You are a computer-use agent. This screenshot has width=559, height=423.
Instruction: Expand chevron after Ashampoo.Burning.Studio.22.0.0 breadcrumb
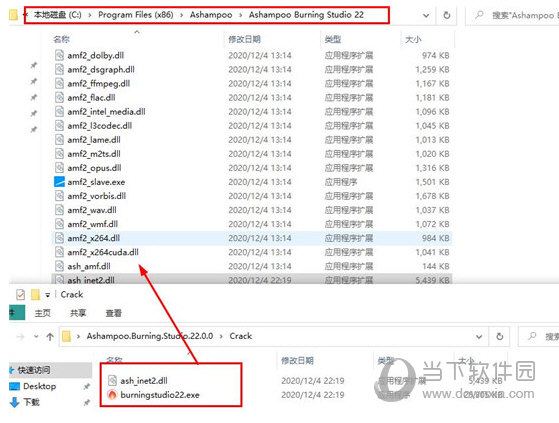pos(221,336)
